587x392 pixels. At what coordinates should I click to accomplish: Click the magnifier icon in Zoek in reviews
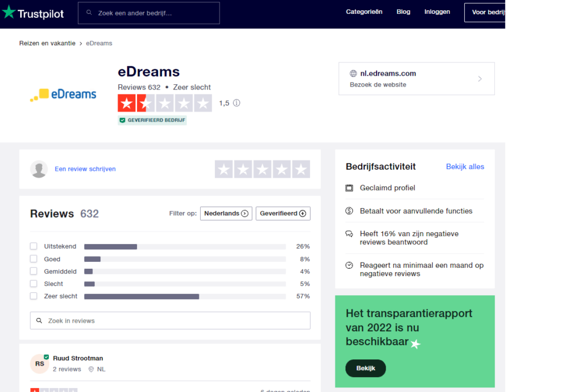pyautogui.click(x=39, y=320)
